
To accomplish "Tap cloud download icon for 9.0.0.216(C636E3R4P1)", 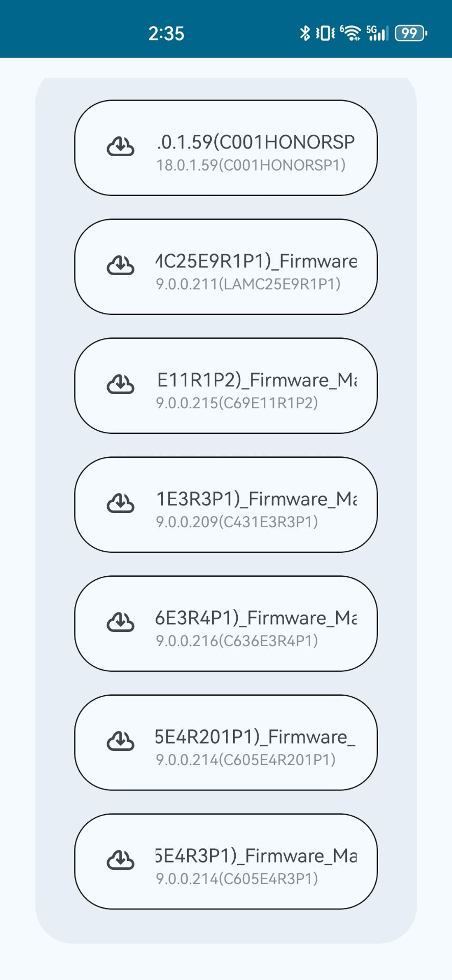I will (120, 623).
